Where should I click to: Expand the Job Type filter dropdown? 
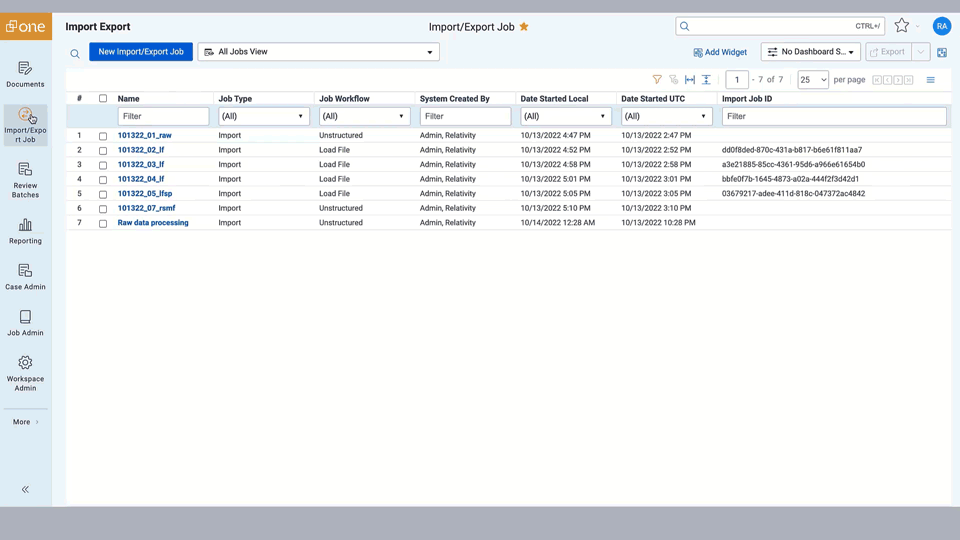click(263, 117)
